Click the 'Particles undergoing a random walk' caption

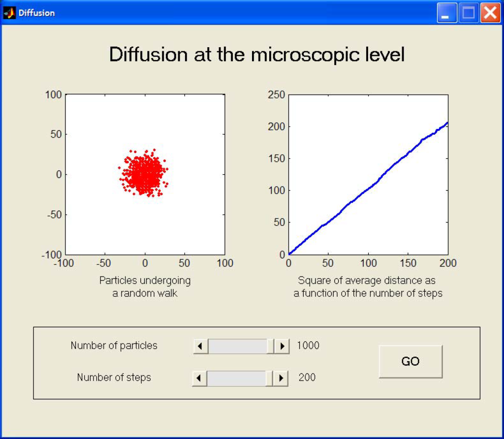click(144, 286)
